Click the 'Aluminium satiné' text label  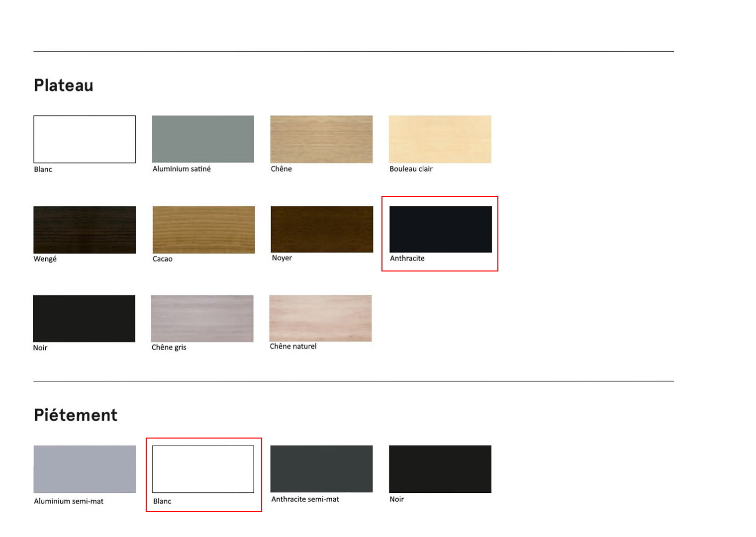pyautogui.click(x=182, y=169)
